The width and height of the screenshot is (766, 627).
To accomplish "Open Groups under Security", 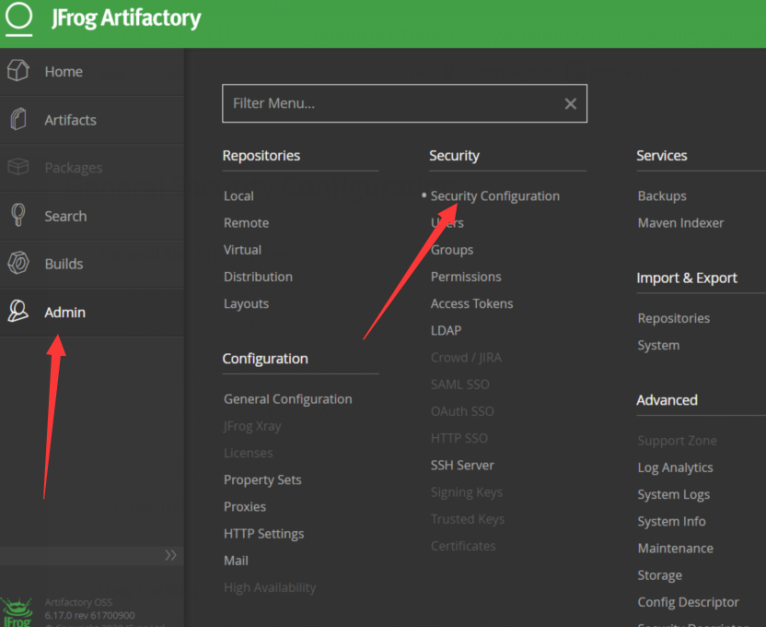I will (452, 250).
